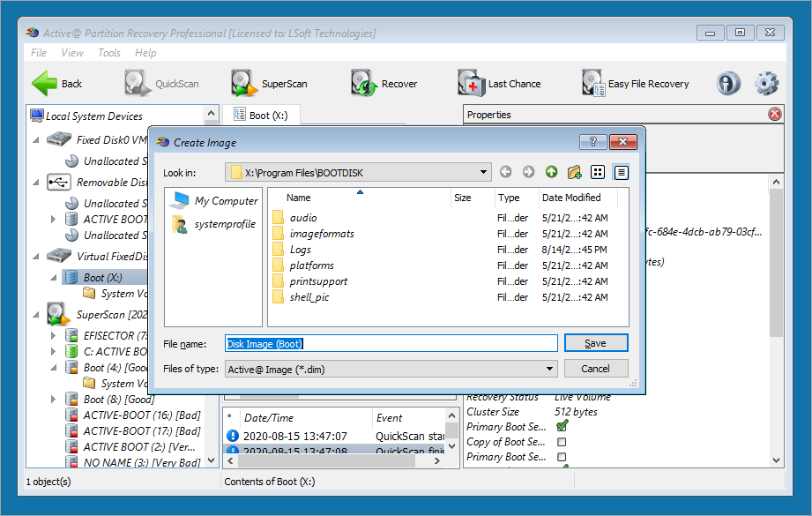
Task: Click the File name text field
Action: click(x=391, y=343)
